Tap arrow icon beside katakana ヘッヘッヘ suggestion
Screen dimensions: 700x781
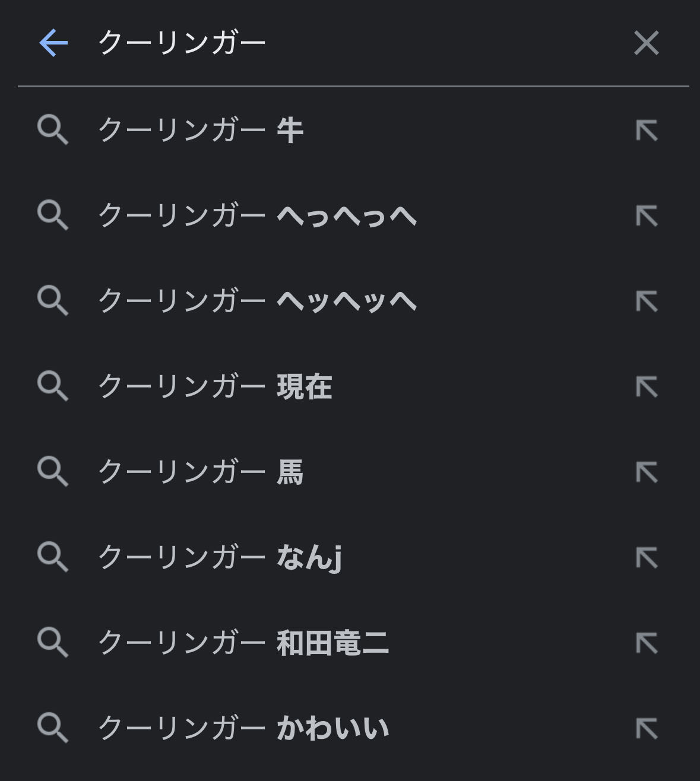[x=647, y=301]
